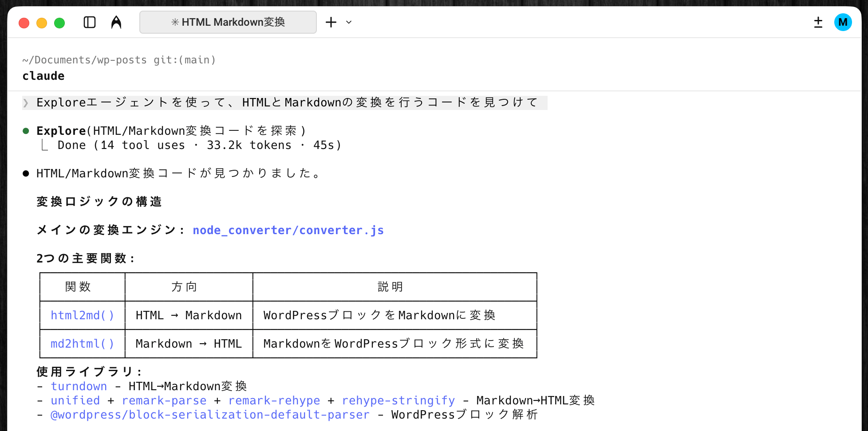Open node_converter/converter.js file link
Image resolution: width=868 pixels, height=431 pixels.
click(288, 230)
